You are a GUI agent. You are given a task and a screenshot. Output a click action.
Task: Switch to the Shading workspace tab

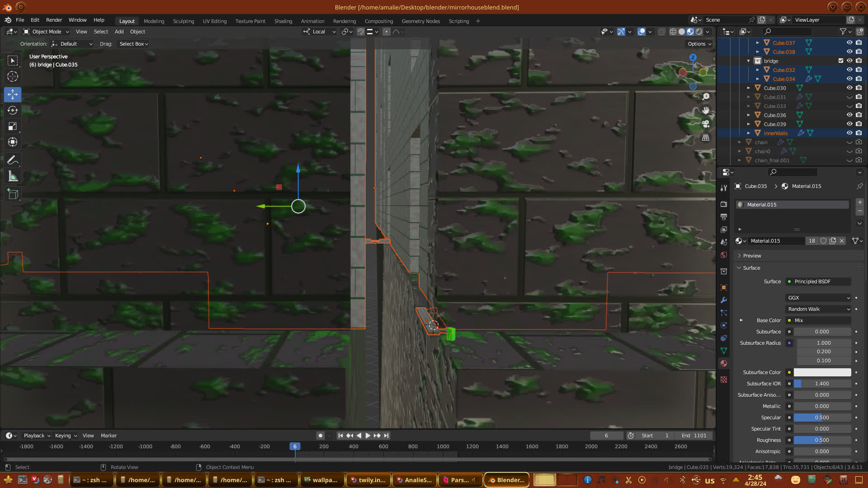point(283,21)
